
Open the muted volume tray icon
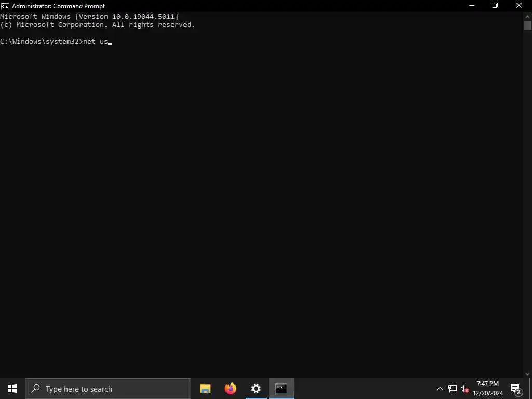[464, 389]
